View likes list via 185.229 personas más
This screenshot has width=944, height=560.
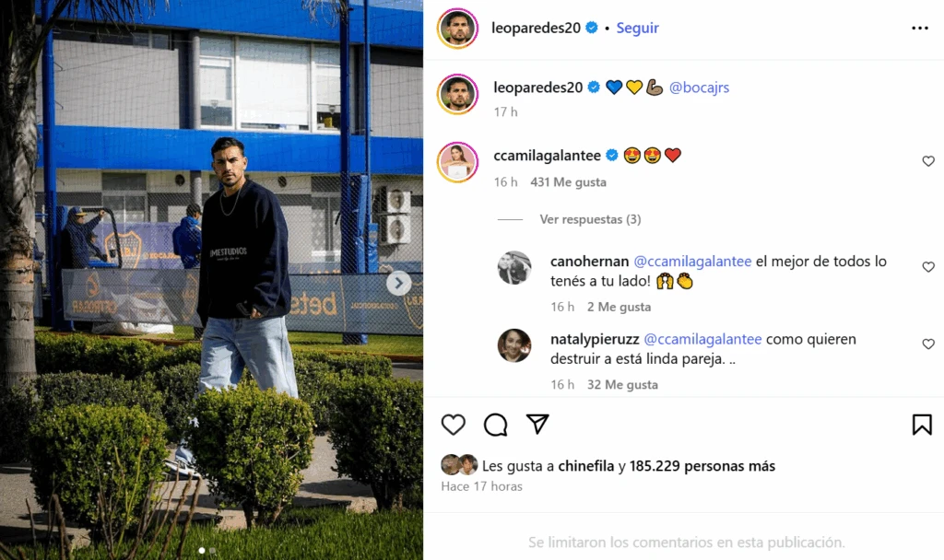pyautogui.click(x=702, y=466)
